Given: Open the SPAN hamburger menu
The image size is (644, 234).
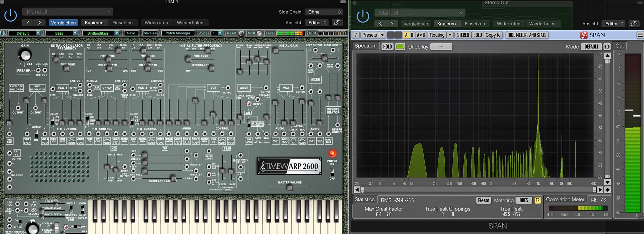Looking at the screenshot, I should pos(640,35).
